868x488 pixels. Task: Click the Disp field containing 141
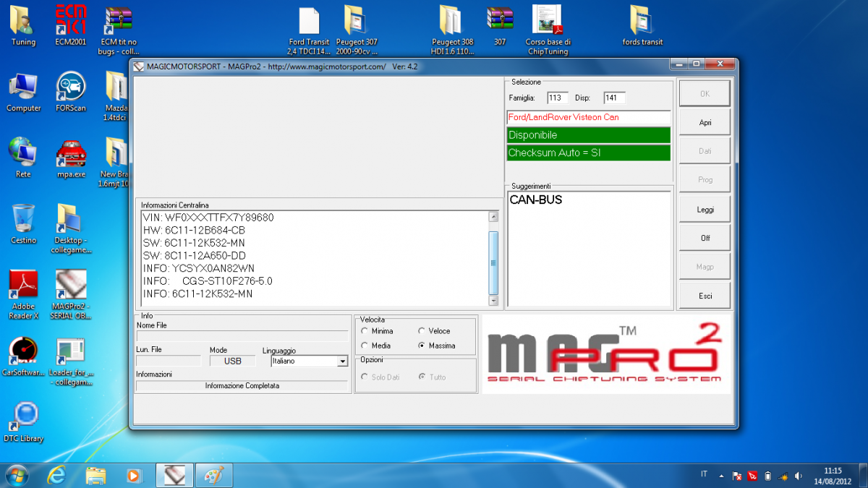coord(614,98)
